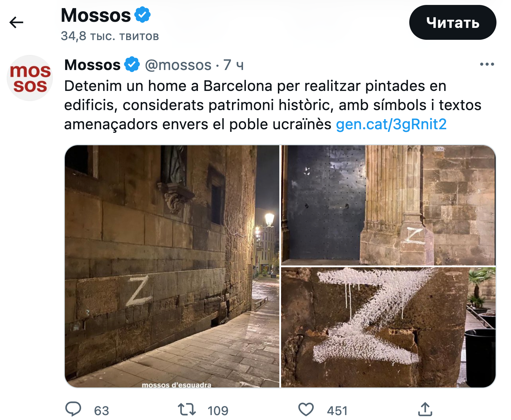
Task: Open the Mossos profile avatar
Action: tap(30, 78)
